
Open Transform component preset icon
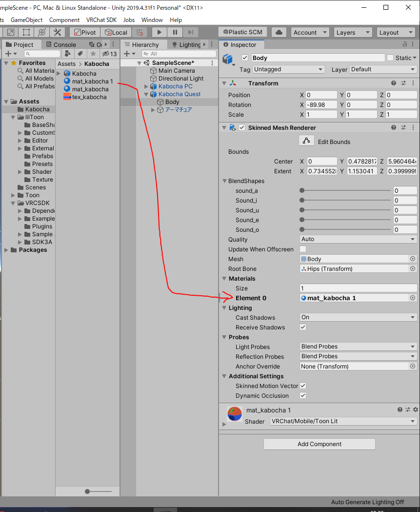pyautogui.click(x=404, y=83)
